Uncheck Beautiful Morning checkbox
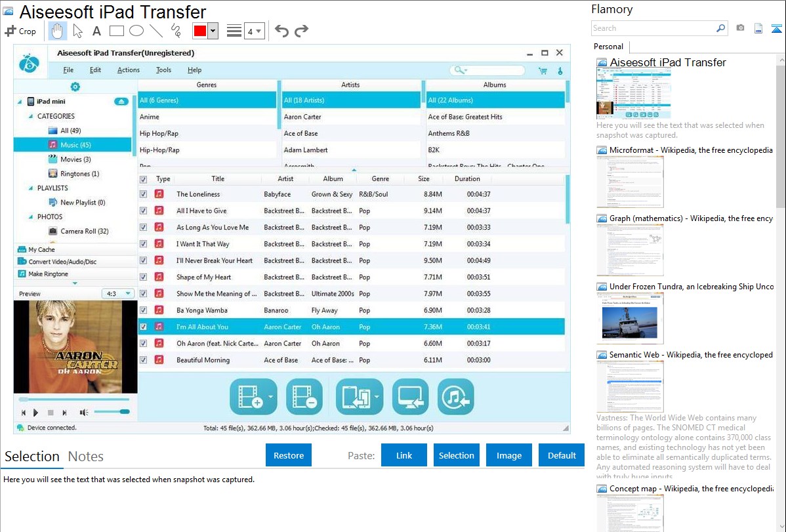 click(144, 359)
